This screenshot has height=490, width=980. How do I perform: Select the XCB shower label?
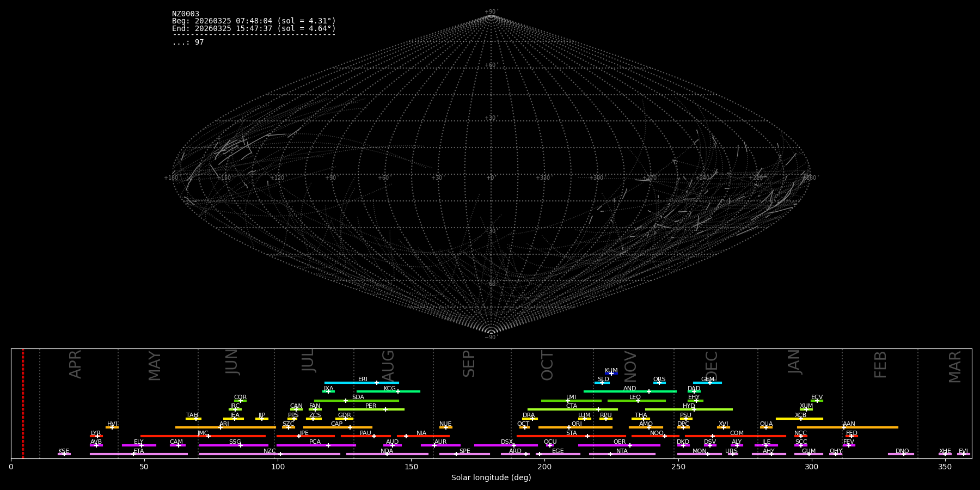[800, 415]
